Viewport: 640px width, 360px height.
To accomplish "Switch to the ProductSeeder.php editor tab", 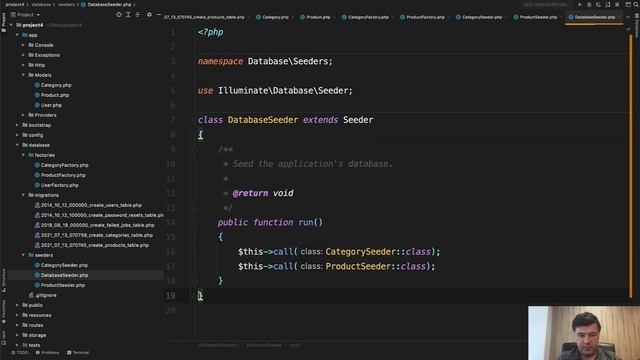I will (536, 17).
